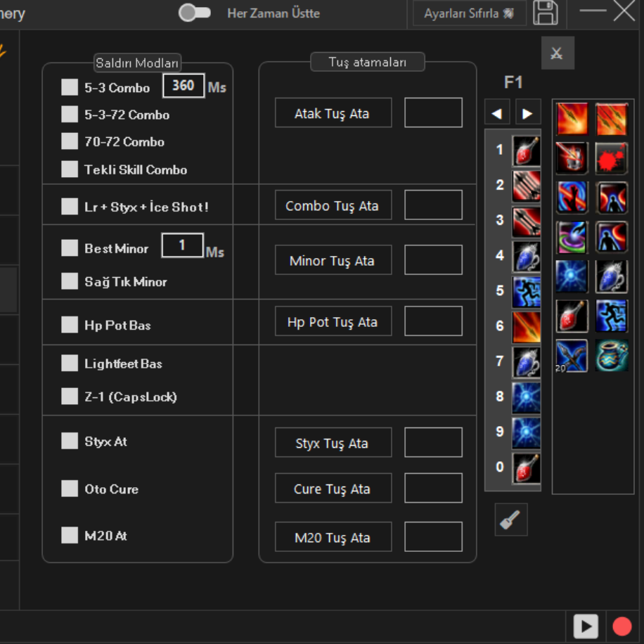This screenshot has width=644, height=644.
Task: Select the running man skill in slot 5
Action: click(526, 292)
